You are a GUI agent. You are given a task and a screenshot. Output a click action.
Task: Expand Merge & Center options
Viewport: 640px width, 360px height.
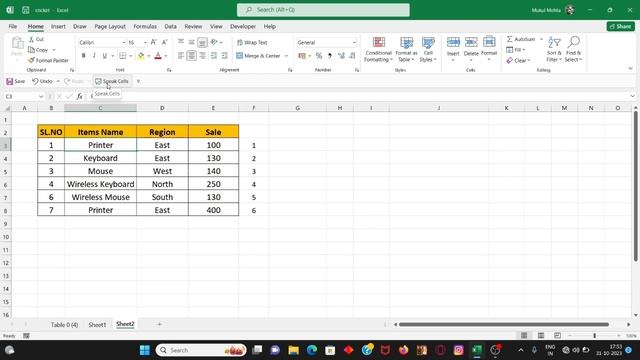286,56
